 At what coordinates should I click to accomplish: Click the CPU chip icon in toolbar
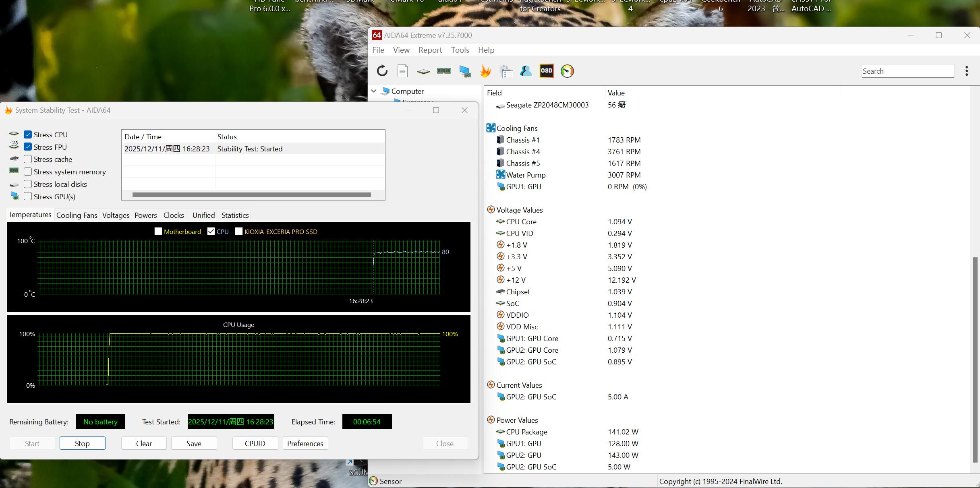coord(423,71)
